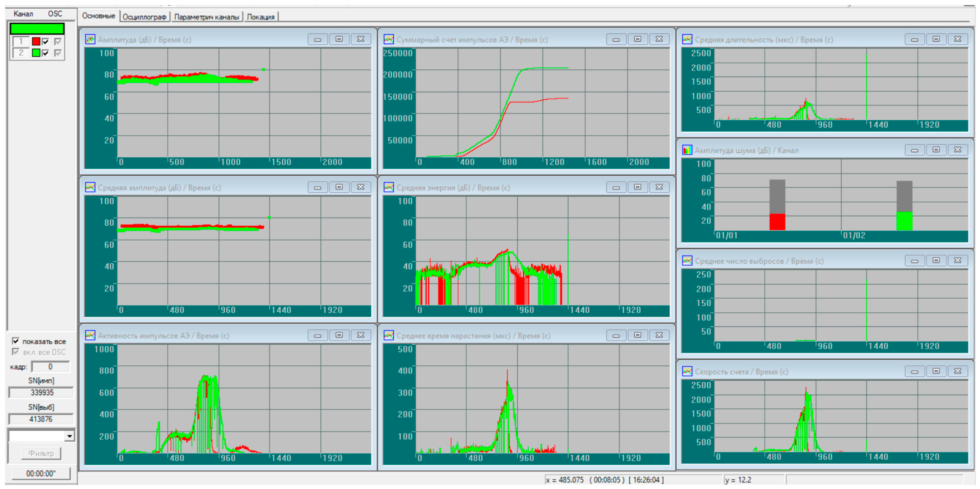Open the filter dropdown above Фильтр button
The height and width of the screenshot is (489, 980).
pyautogui.click(x=69, y=436)
